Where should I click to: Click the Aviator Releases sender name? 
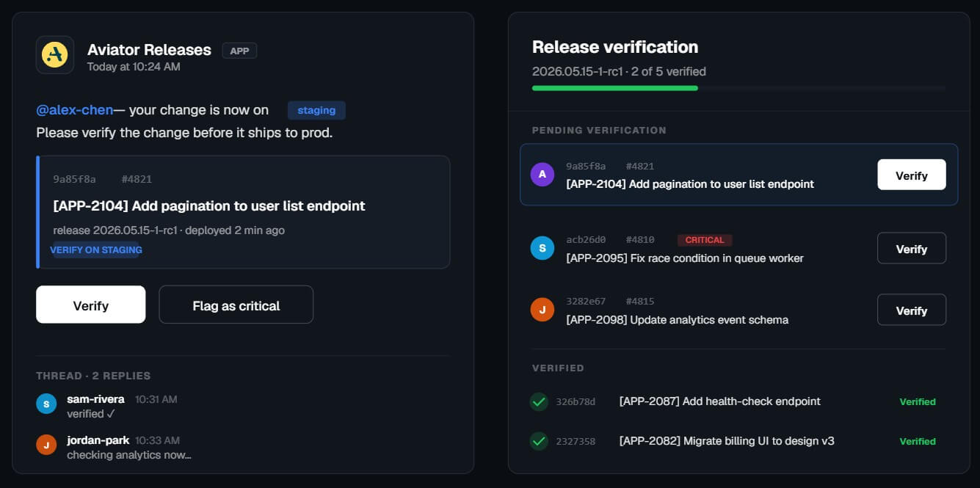(149, 50)
